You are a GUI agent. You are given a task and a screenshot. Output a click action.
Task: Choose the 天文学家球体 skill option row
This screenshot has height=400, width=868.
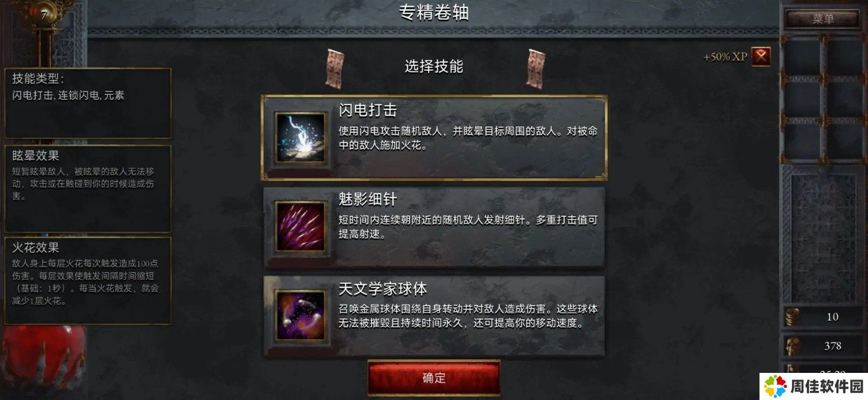434,317
